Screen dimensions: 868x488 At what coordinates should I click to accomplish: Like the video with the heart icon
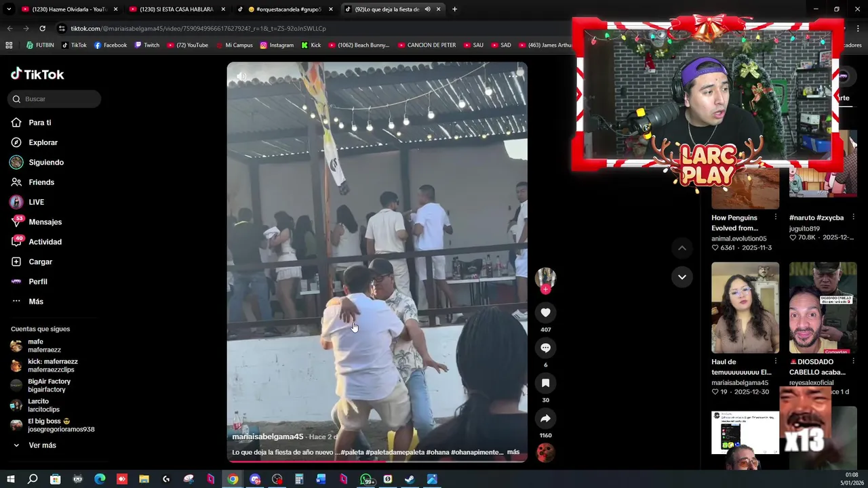tap(545, 312)
